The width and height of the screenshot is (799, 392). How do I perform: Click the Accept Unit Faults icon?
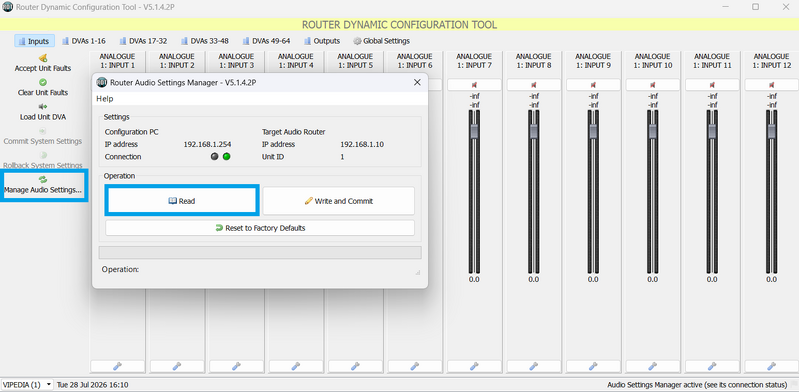(43, 58)
